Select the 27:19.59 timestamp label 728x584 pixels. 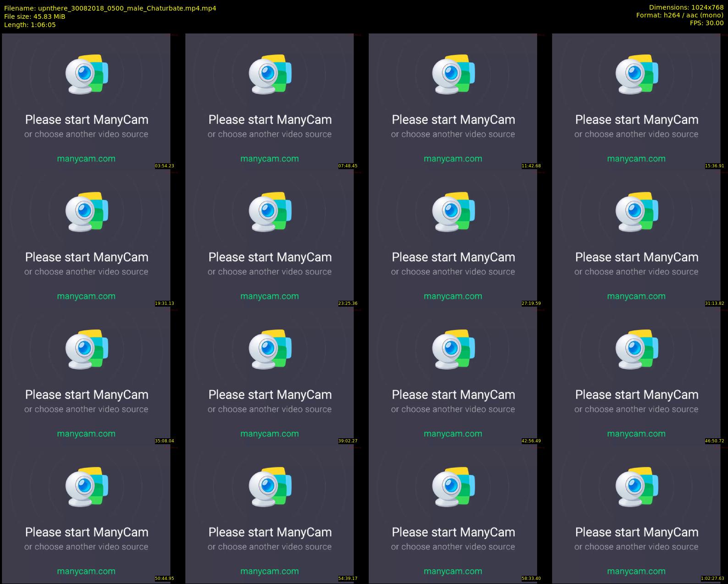point(531,303)
